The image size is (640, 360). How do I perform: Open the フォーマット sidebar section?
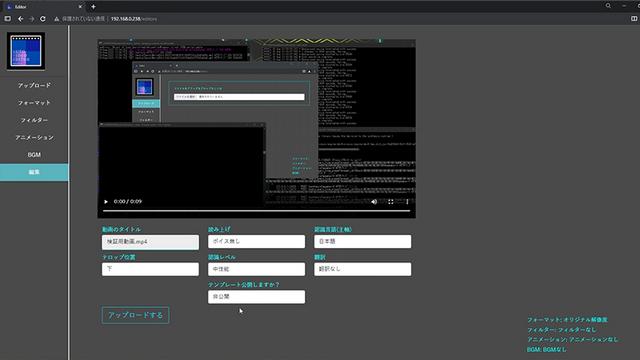[34, 103]
